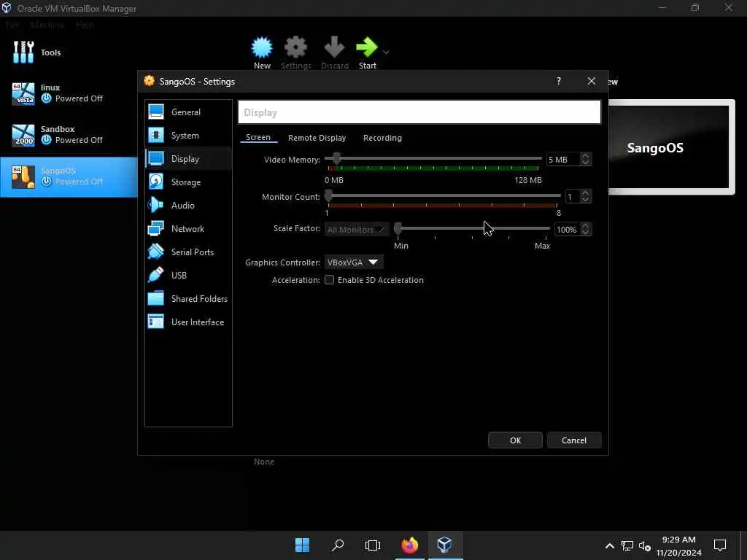Increase Scale Factor with up spinner

click(x=586, y=226)
